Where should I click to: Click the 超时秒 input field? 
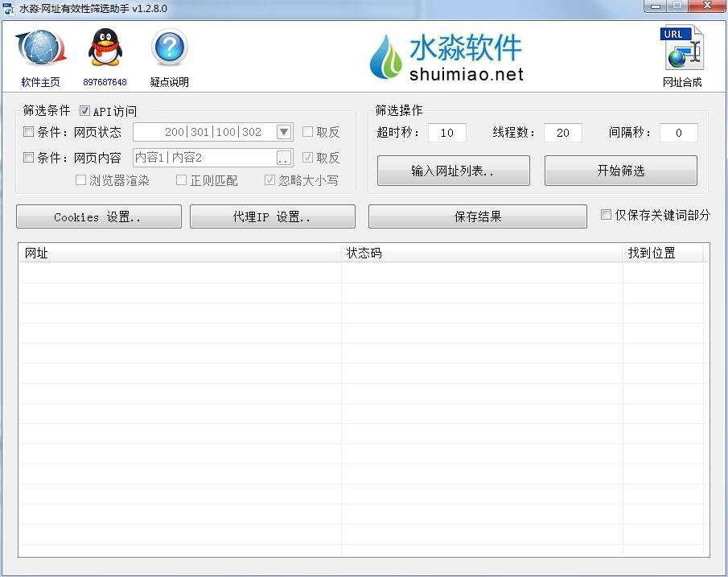point(446,133)
